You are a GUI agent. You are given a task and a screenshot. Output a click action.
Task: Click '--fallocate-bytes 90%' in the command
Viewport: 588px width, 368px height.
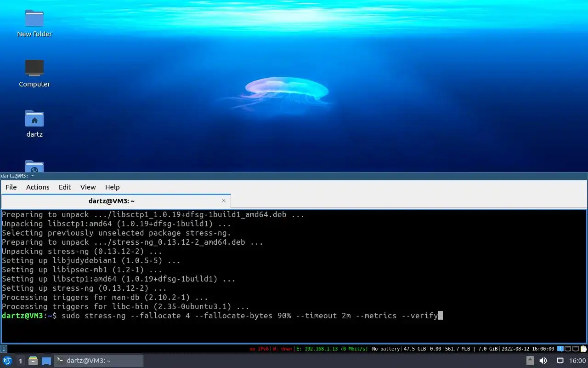243,316
